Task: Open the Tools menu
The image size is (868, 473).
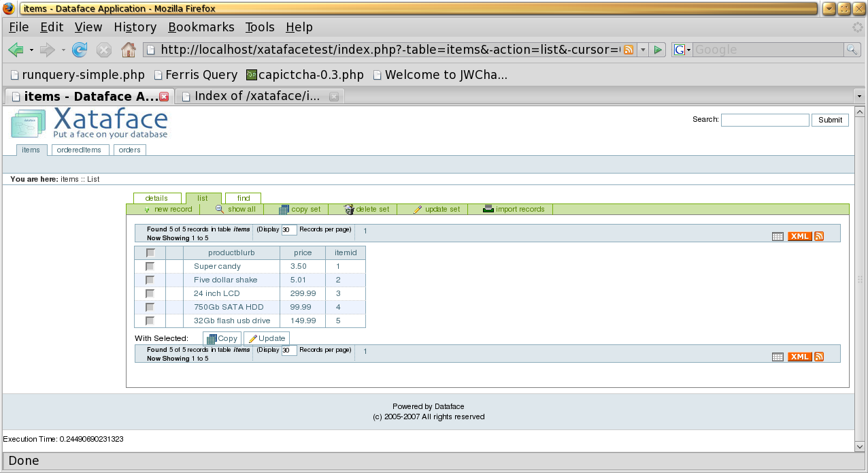Action: [x=260, y=27]
